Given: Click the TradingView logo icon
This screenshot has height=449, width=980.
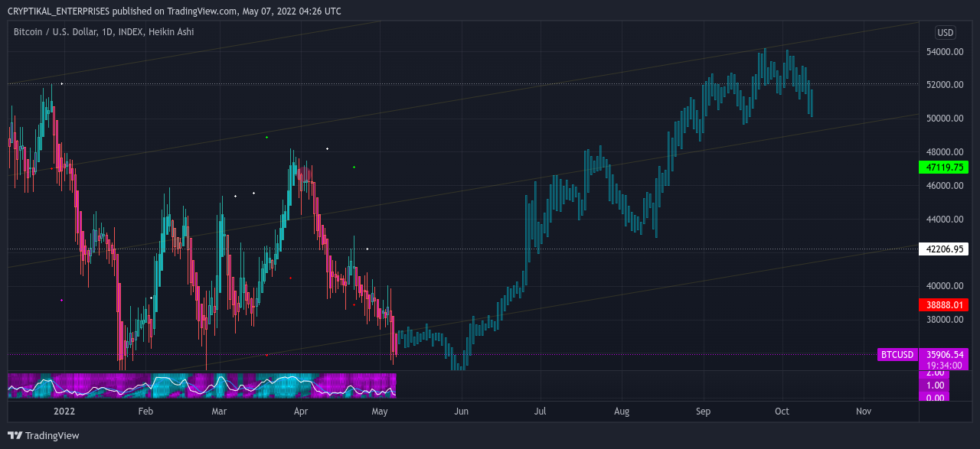Looking at the screenshot, I should [x=15, y=435].
